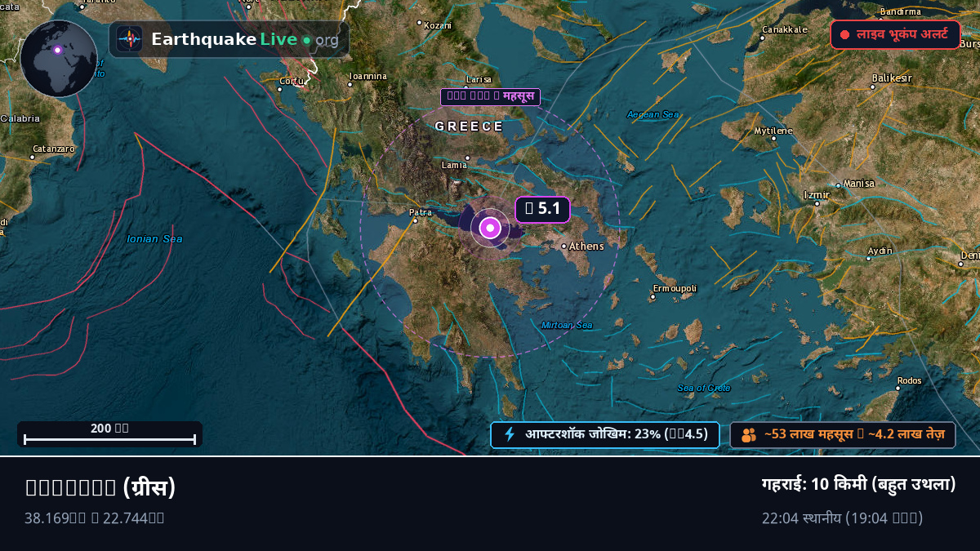This screenshot has width=980, height=551.
Task: Click the purple महसूस felt-radius label
Action: coord(490,97)
